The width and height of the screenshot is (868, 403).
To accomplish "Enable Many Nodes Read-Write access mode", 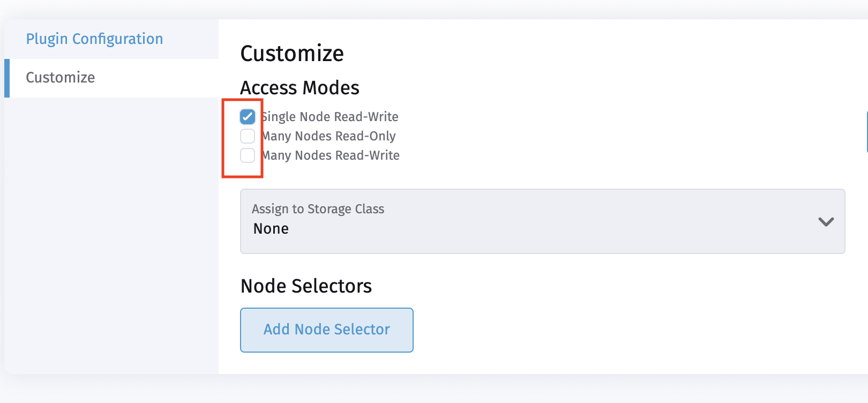I will pyautogui.click(x=247, y=155).
